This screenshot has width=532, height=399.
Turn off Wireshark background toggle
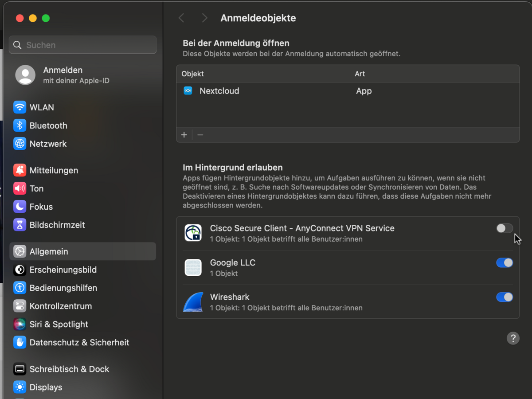pyautogui.click(x=504, y=297)
